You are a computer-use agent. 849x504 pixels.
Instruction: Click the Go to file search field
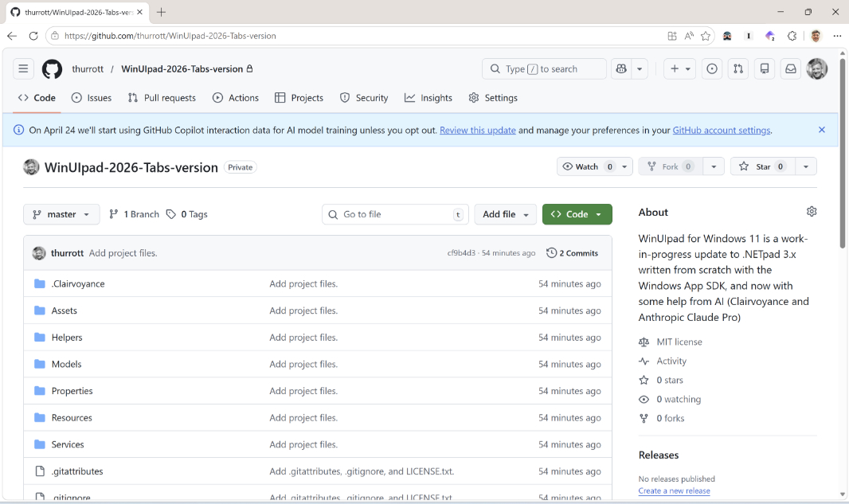coord(395,214)
